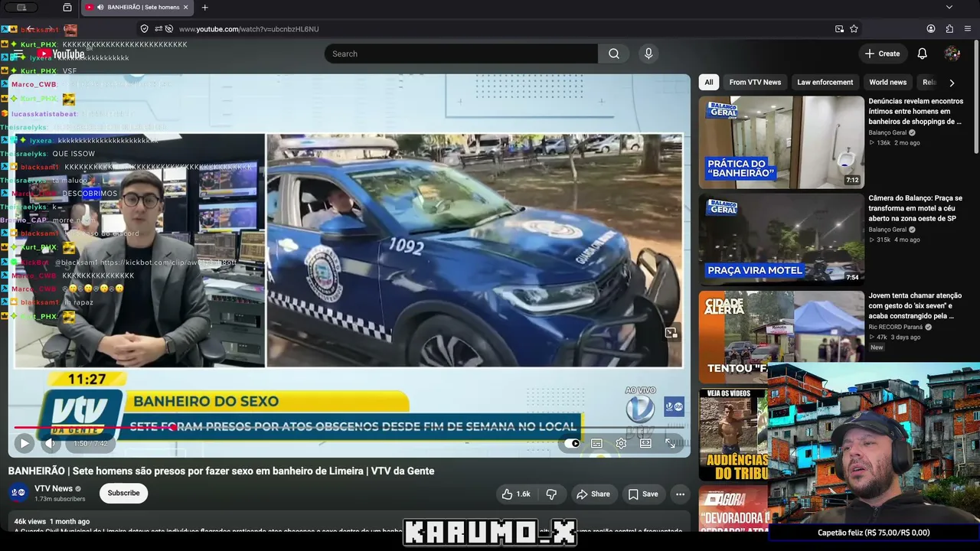Viewport: 980px width, 551px height.
Task: Subscribe to VTV News
Action: (x=123, y=493)
